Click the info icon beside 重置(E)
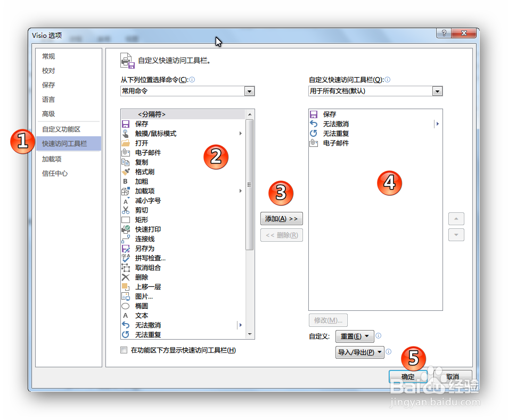Screen dimensions: 508x420 click(379, 335)
